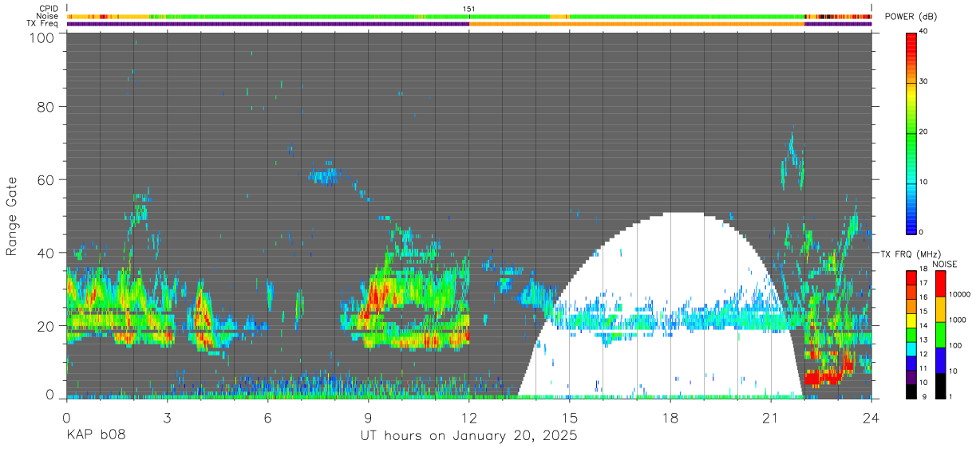Click the 20 tick on Range Gate axis

(x=45, y=325)
